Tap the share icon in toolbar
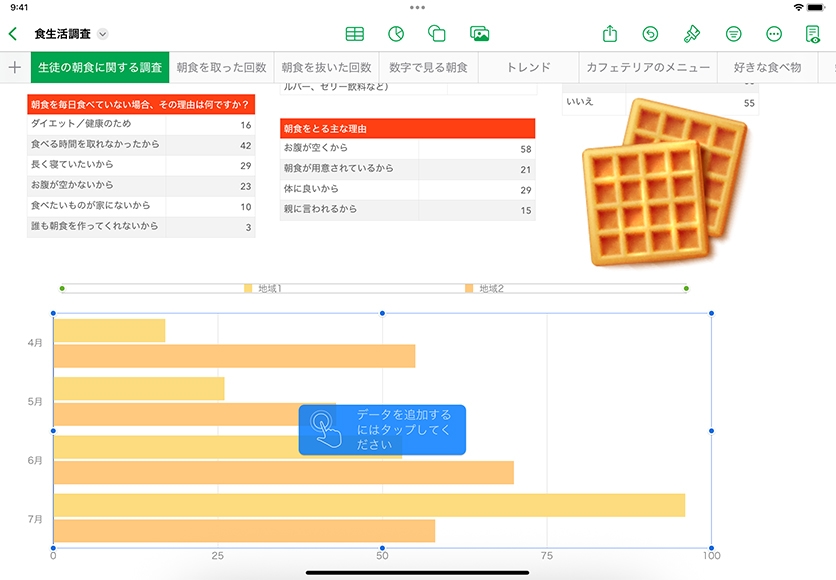The height and width of the screenshot is (580, 836). coord(610,34)
